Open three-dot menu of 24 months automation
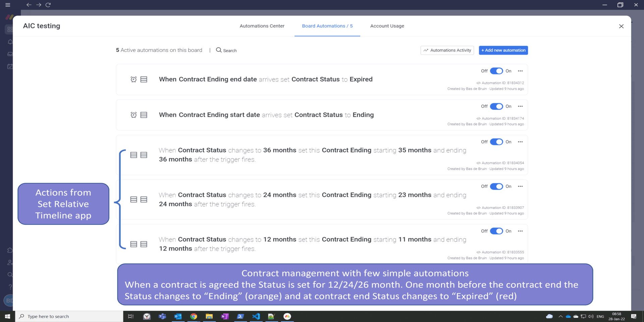644x322 pixels. (520, 186)
